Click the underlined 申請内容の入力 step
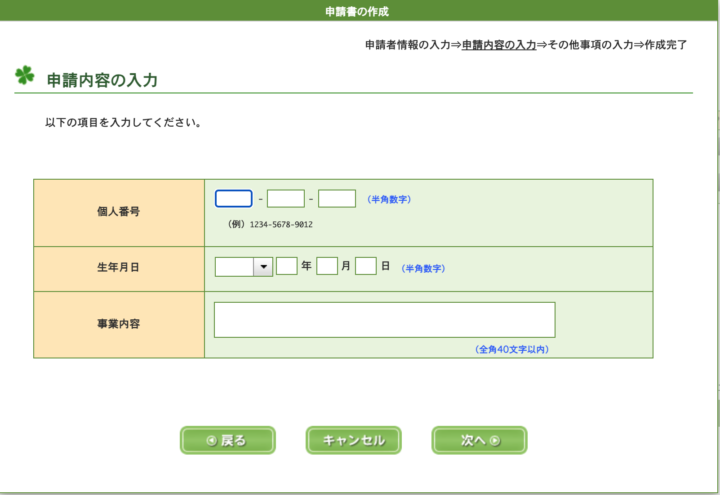Image resolution: width=720 pixels, height=495 pixels. 499,45
